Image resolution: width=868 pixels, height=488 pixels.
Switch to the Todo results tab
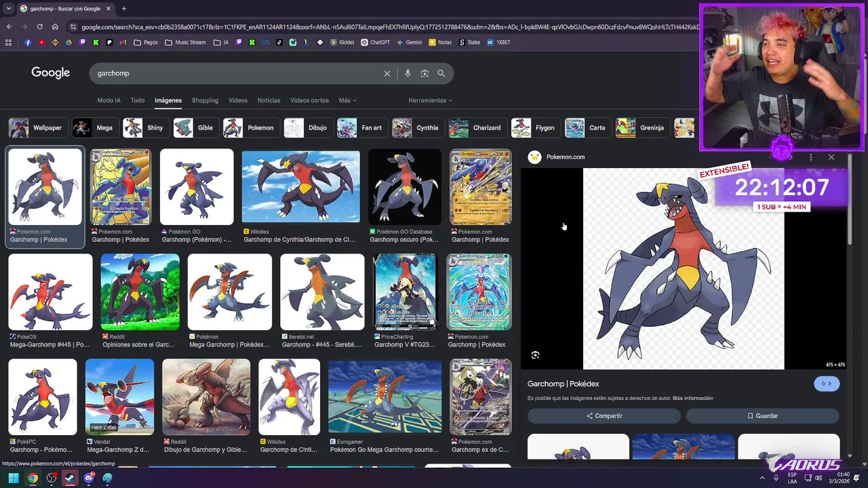[x=138, y=100]
